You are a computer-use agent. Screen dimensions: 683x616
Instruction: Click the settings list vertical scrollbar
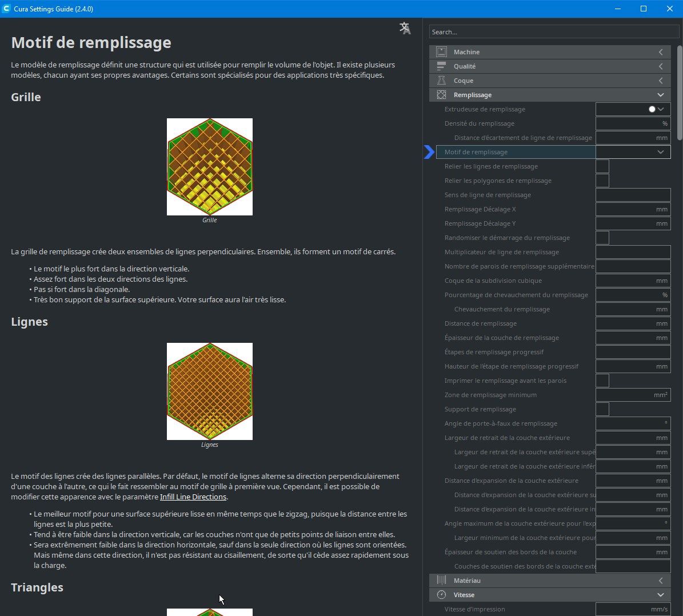680,93
